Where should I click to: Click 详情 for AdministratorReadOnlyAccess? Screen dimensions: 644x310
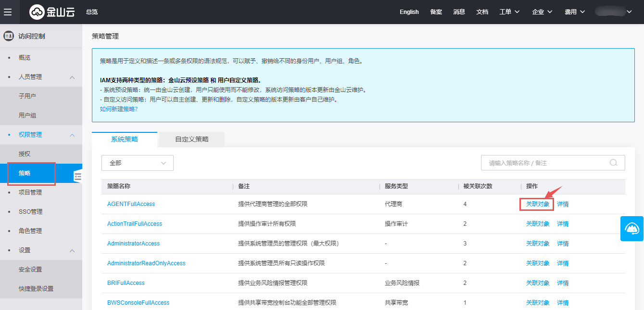pos(563,263)
